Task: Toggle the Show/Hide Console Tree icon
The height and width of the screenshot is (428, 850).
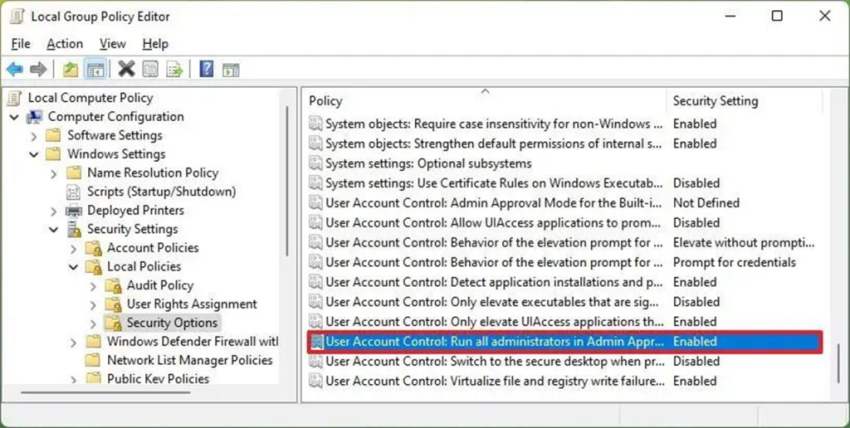Action: 95,69
